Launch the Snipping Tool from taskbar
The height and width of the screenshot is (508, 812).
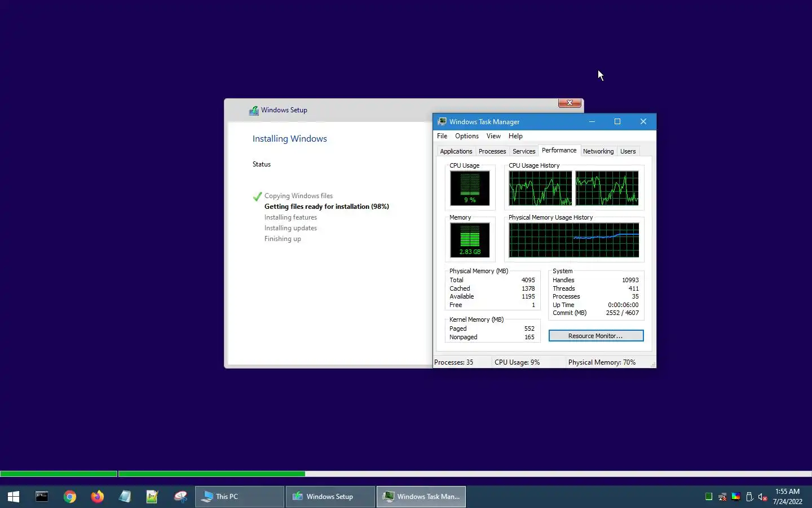[x=180, y=497]
